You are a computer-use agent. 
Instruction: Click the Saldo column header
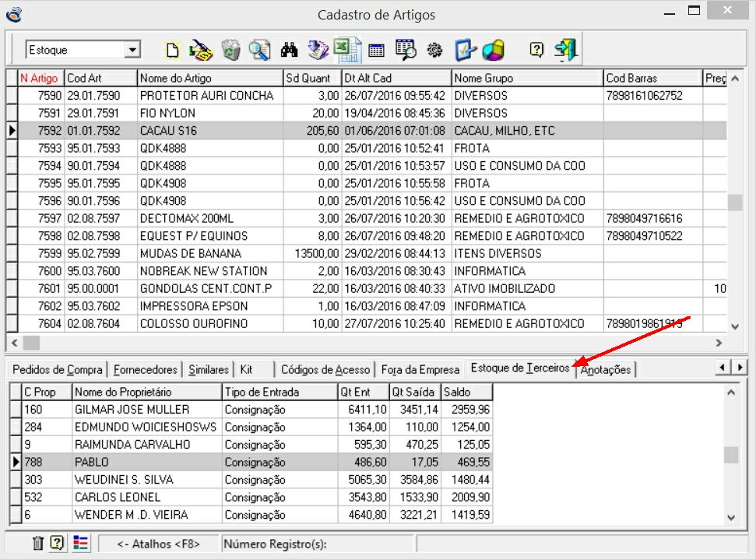tap(466, 392)
